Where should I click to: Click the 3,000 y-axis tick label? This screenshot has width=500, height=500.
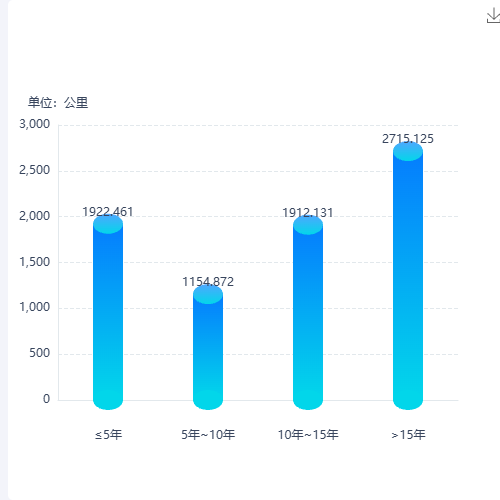(x=34, y=124)
